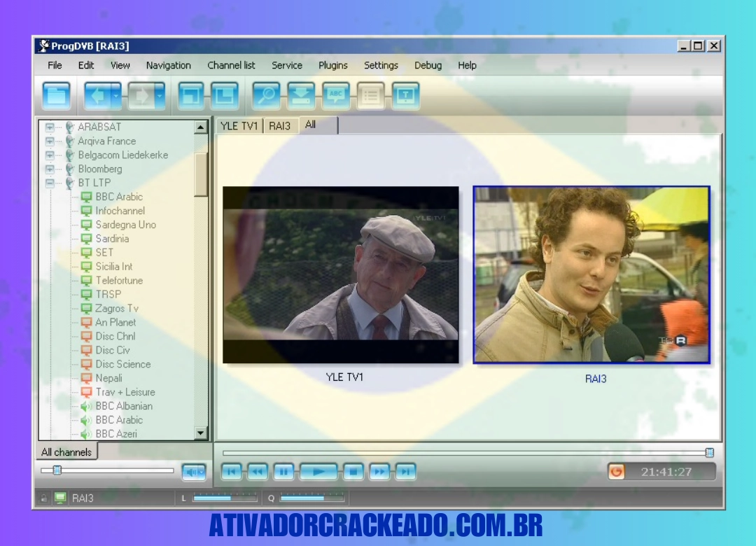Open the Help menu

(x=467, y=65)
